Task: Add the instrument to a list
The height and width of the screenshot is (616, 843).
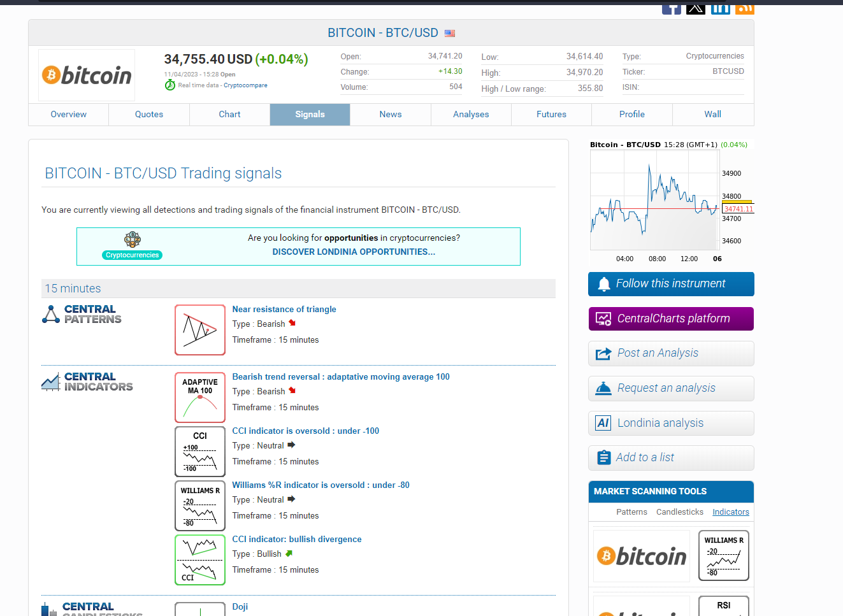Action: point(671,458)
